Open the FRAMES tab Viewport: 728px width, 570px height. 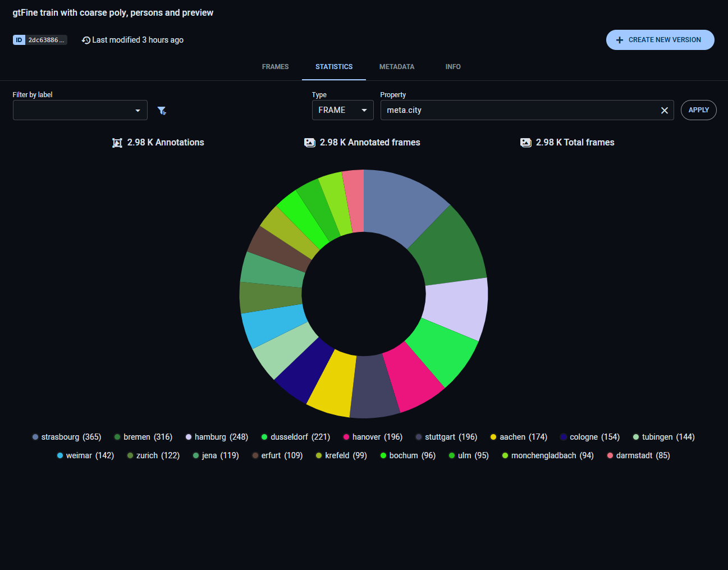point(275,66)
